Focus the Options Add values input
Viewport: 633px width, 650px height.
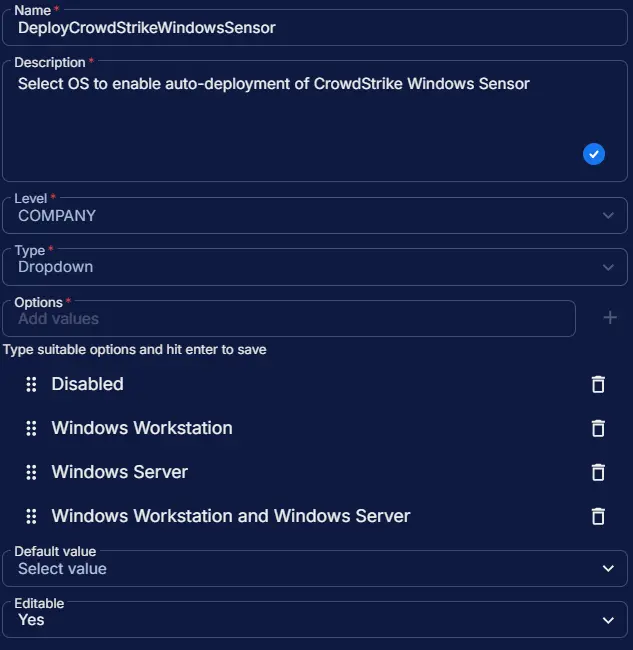[x=290, y=319]
